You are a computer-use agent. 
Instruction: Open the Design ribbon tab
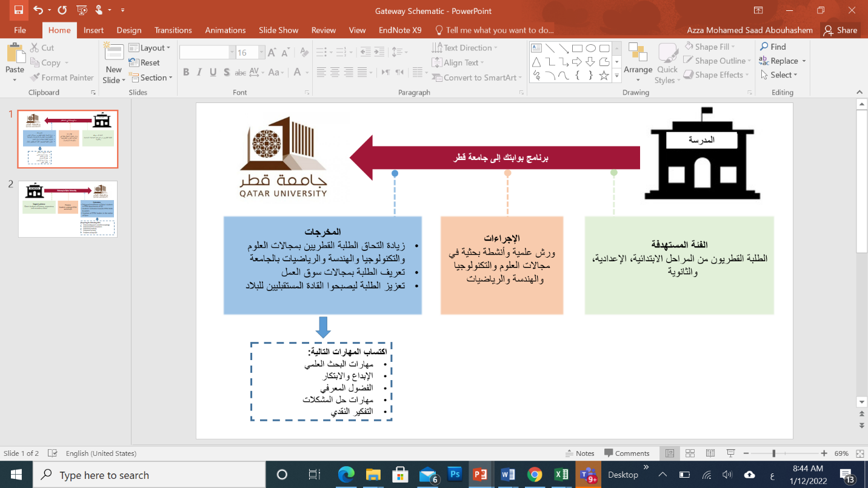click(129, 30)
